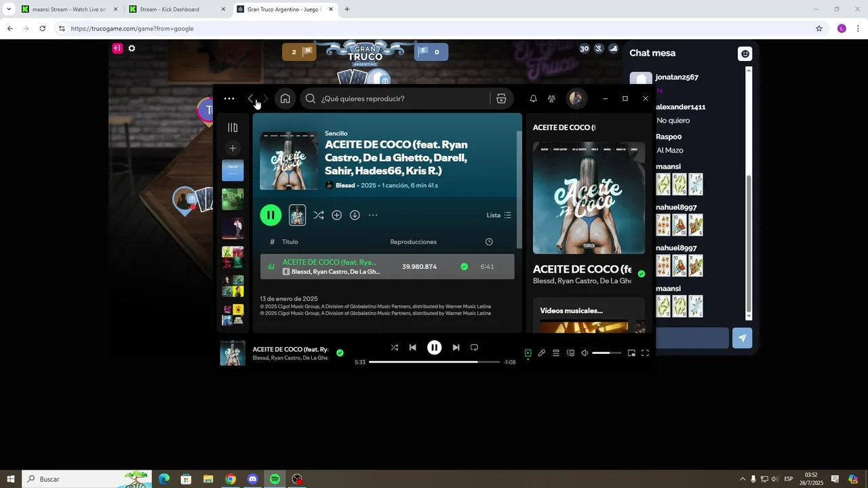Viewport: 868px width, 488px height.
Task: Open the play queue icon
Action: tap(555, 353)
